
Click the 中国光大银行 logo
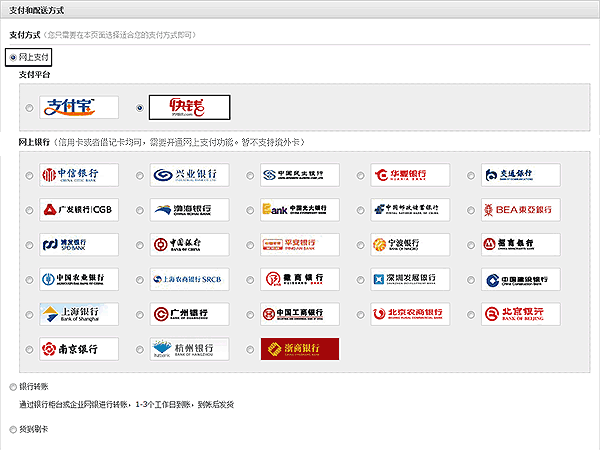click(300, 210)
